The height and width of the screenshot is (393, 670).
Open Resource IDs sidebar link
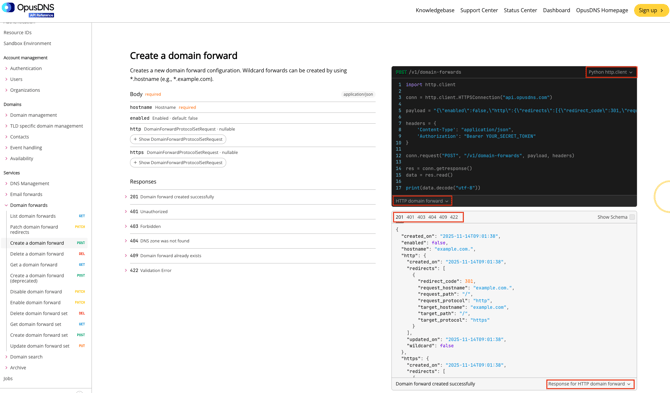[18, 32]
